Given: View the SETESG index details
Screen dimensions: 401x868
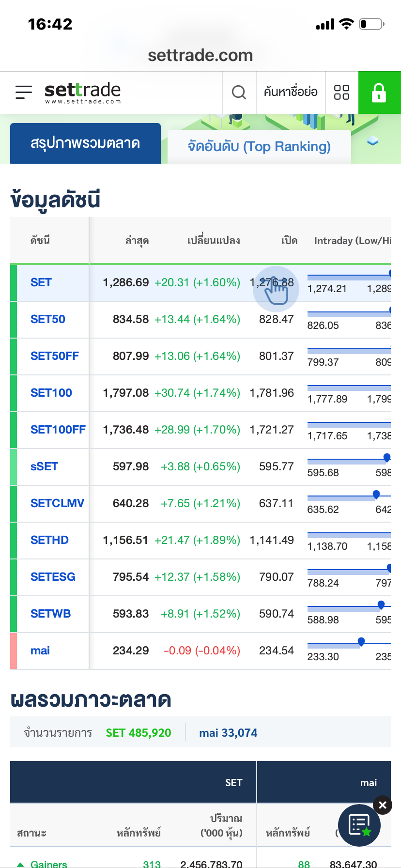Looking at the screenshot, I should [x=53, y=577].
